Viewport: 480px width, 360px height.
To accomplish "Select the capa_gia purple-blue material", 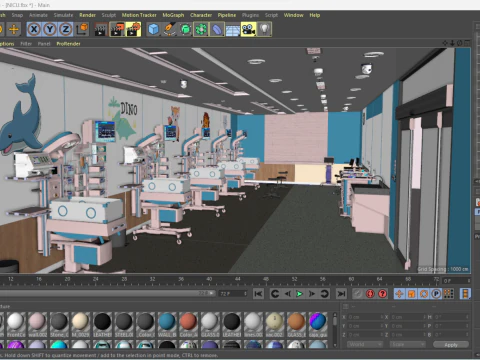I will click(318, 325).
